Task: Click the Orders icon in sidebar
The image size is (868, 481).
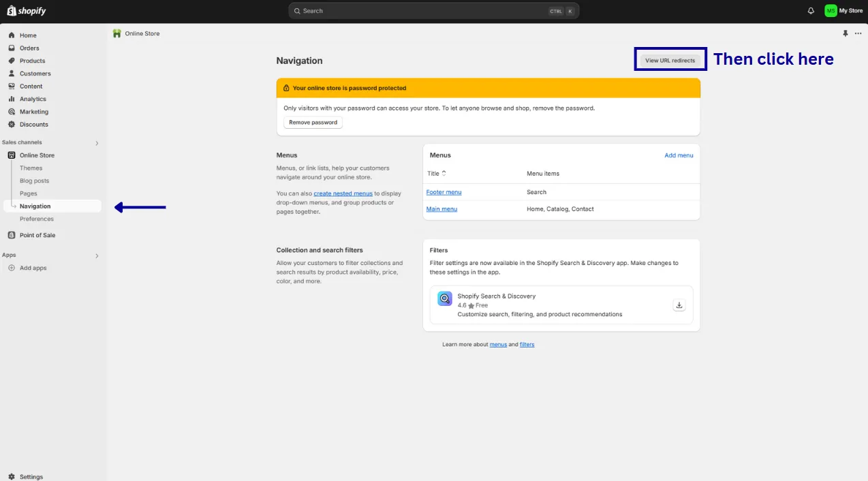Action: click(x=12, y=48)
